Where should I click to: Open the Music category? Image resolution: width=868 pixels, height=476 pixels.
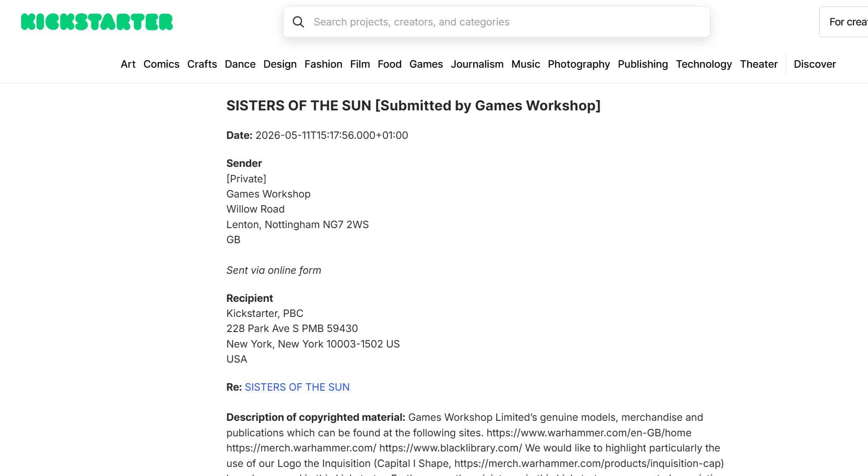(526, 64)
